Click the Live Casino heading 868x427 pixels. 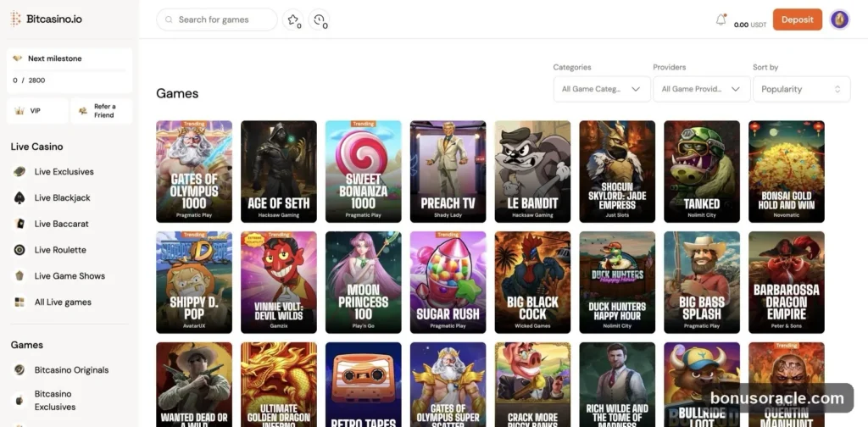point(36,147)
